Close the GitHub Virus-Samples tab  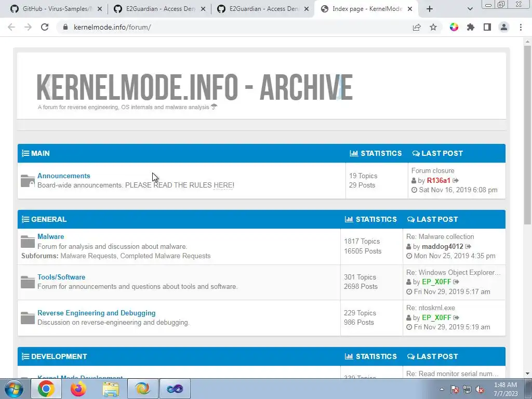point(100,9)
